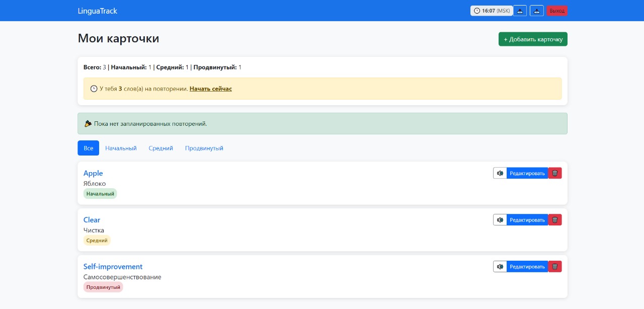
Task: Edit the Apple card
Action: [527, 173]
